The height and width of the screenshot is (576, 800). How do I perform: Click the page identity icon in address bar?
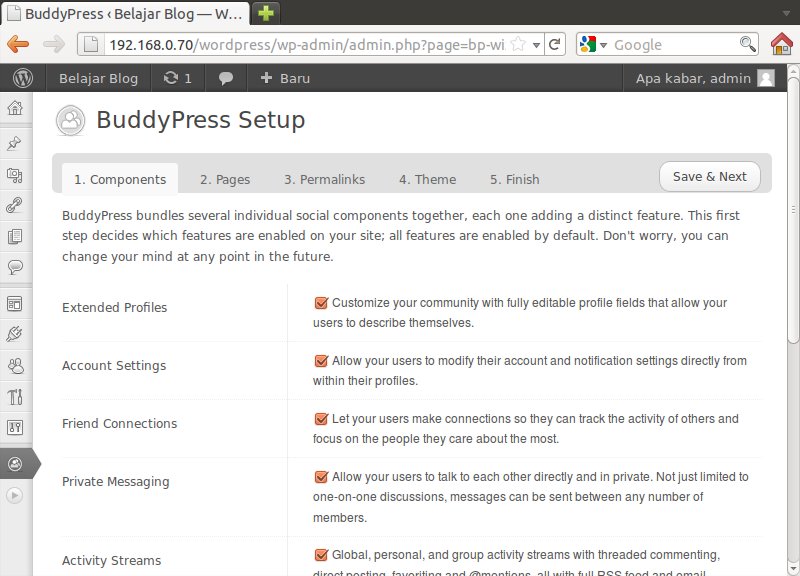[x=91, y=44]
